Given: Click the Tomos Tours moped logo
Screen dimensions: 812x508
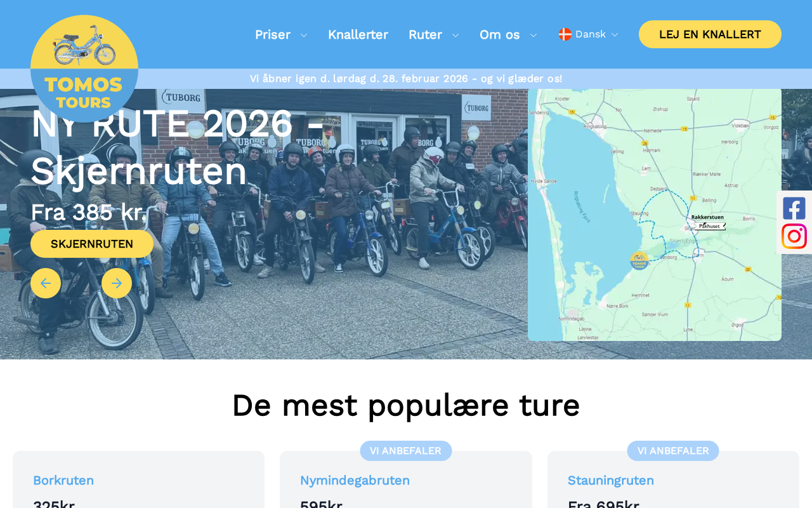Looking at the screenshot, I should 84,69.
